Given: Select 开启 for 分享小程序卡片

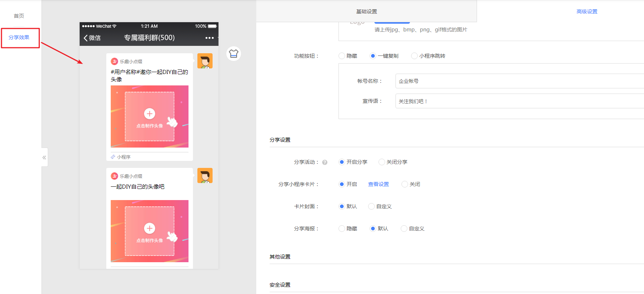Looking at the screenshot, I should [x=342, y=184].
